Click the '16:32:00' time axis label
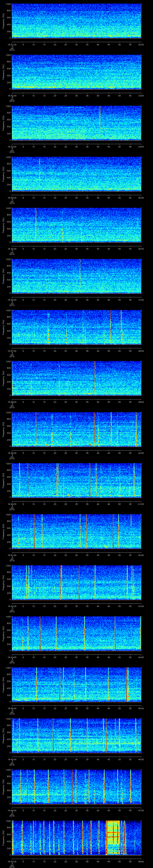 (x=12, y=96)
